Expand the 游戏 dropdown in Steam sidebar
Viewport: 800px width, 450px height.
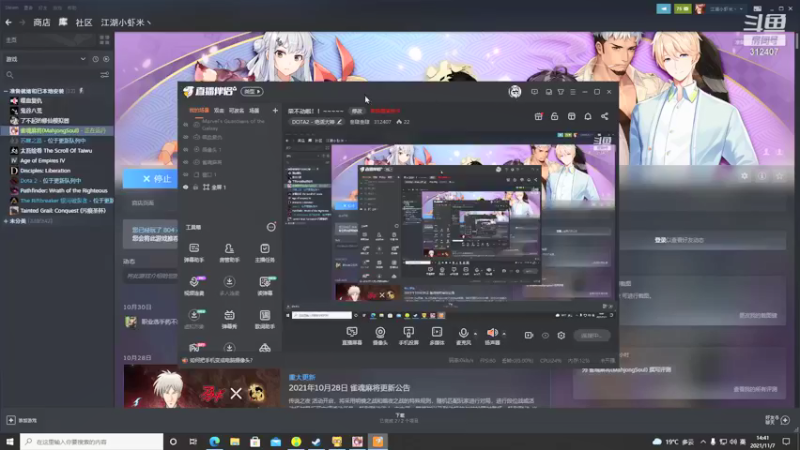[83, 59]
